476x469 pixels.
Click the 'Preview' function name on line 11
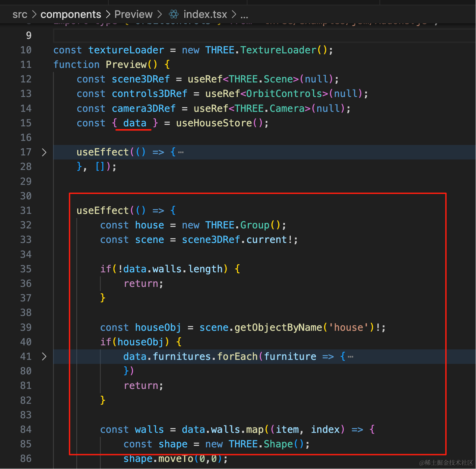pos(127,65)
